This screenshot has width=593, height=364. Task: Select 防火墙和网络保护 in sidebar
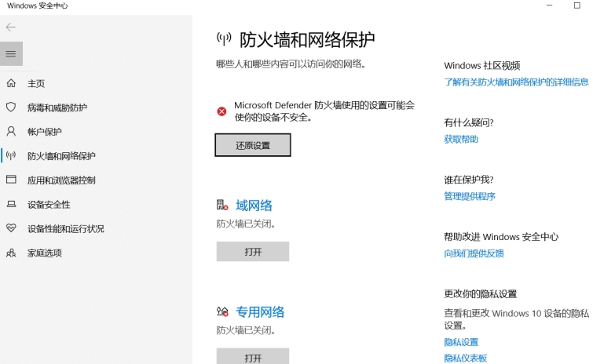61,156
